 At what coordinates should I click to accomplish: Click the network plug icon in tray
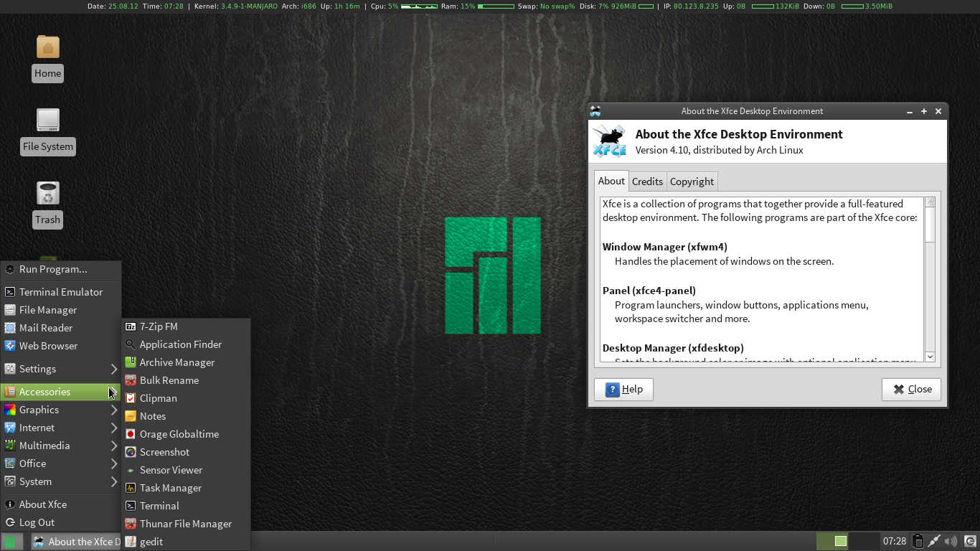pos(934,541)
